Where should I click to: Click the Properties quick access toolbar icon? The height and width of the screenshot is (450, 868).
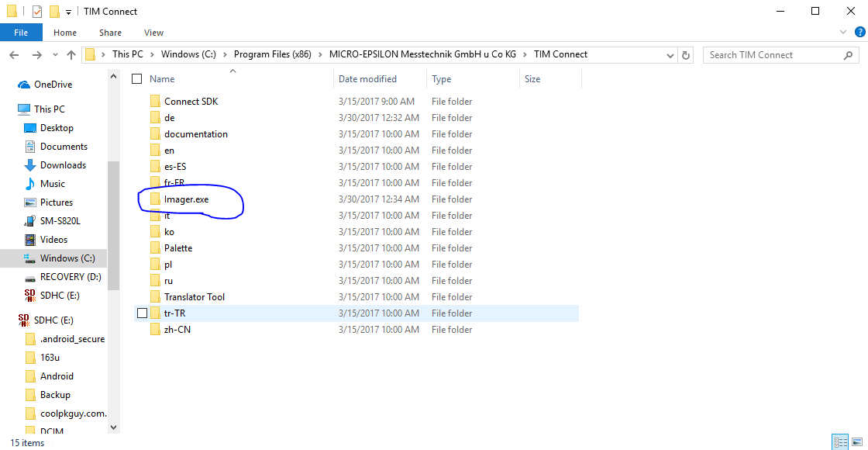37,12
